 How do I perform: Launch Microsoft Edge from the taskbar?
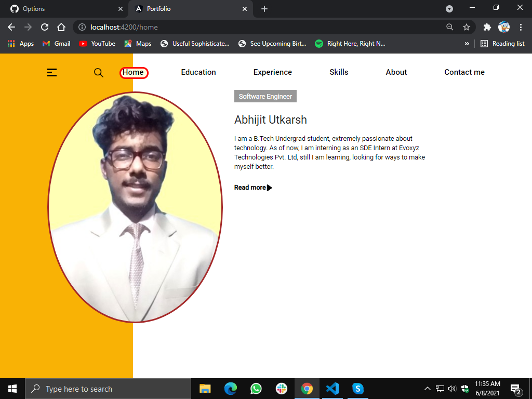coord(230,389)
